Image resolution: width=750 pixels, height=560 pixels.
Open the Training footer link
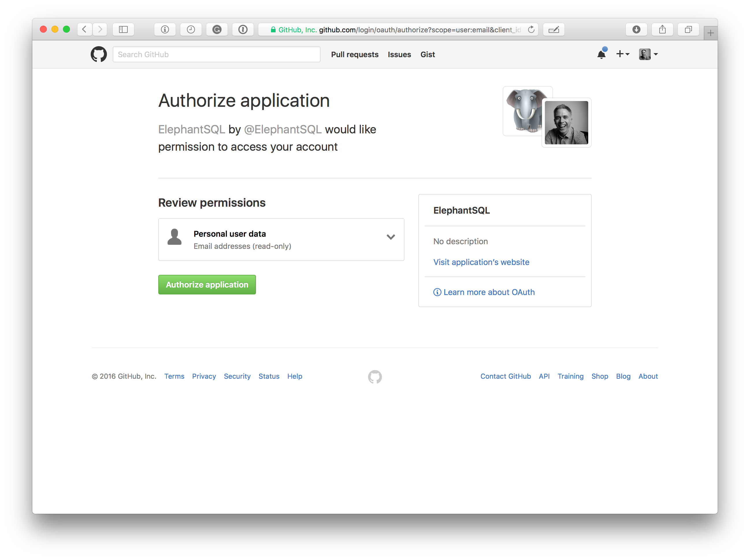point(571,376)
